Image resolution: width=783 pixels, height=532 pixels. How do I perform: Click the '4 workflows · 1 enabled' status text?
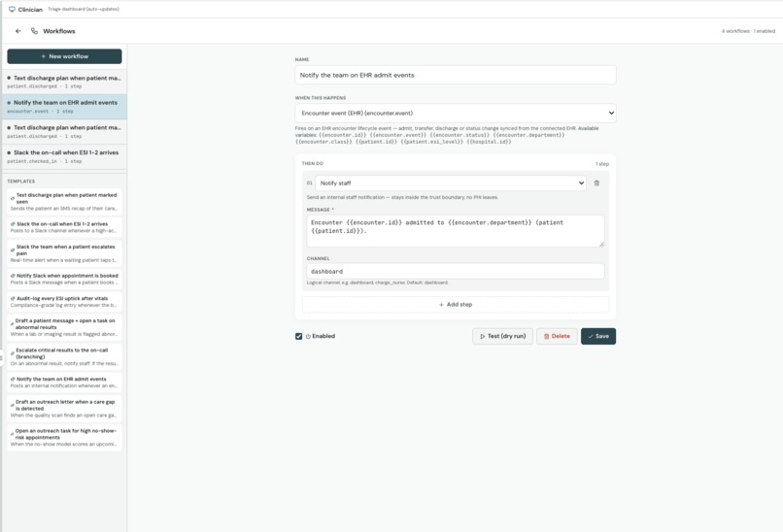[748, 31]
